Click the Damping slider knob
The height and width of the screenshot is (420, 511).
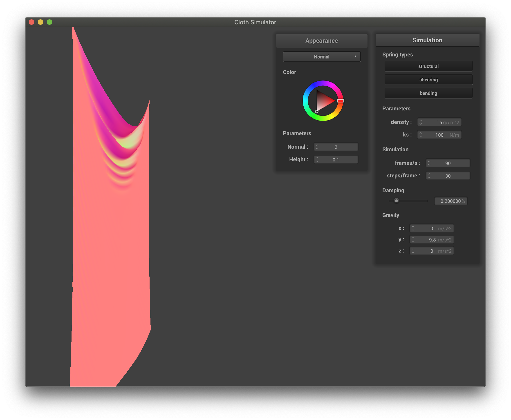(396, 201)
